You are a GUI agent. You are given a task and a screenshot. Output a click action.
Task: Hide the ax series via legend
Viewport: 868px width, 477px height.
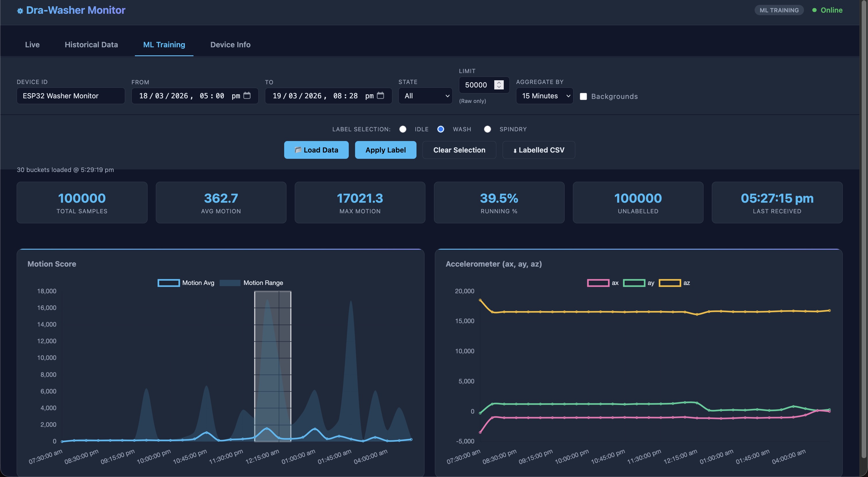click(598, 283)
